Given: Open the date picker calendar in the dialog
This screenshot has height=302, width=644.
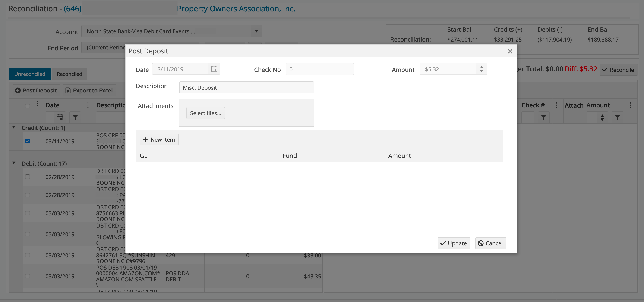Looking at the screenshot, I should [214, 69].
